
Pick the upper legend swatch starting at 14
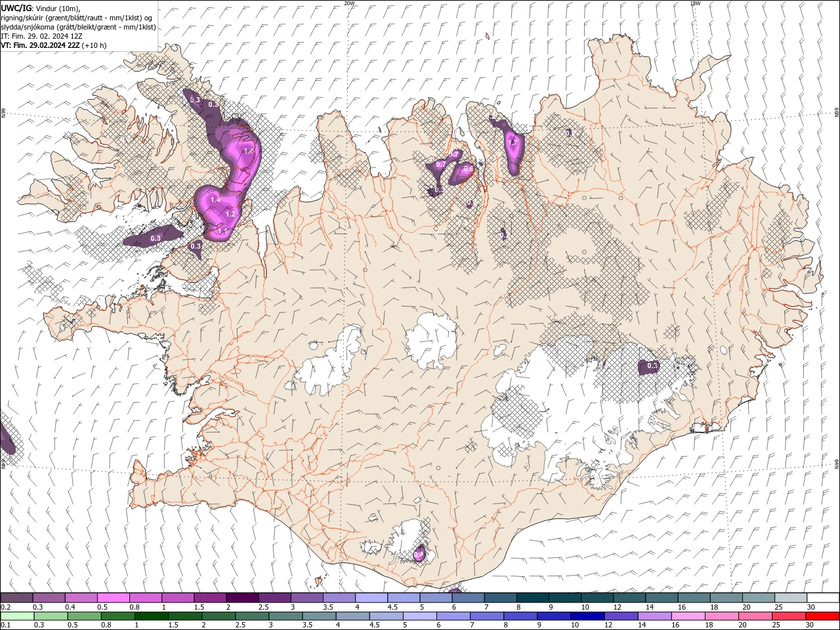661,598
